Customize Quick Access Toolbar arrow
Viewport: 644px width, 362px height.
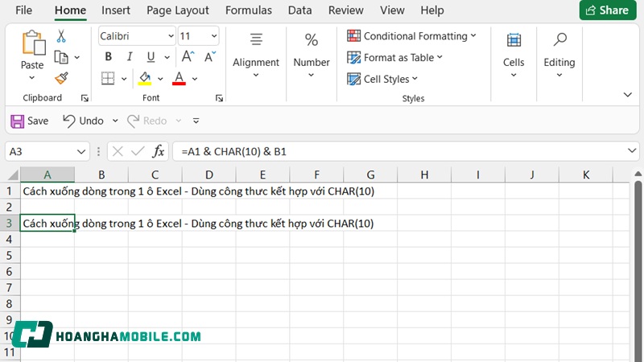(x=196, y=121)
